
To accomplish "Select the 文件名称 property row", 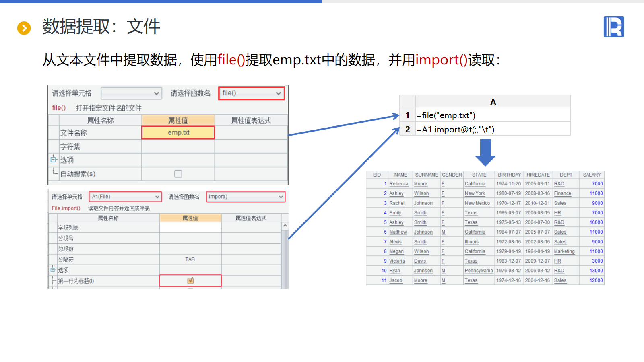I will click(167, 133).
